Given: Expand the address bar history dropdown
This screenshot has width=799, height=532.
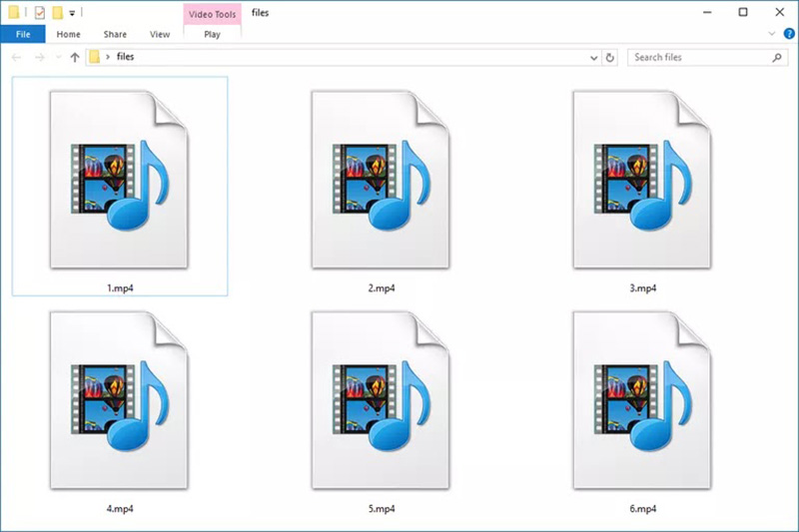Looking at the screenshot, I should click(x=593, y=58).
